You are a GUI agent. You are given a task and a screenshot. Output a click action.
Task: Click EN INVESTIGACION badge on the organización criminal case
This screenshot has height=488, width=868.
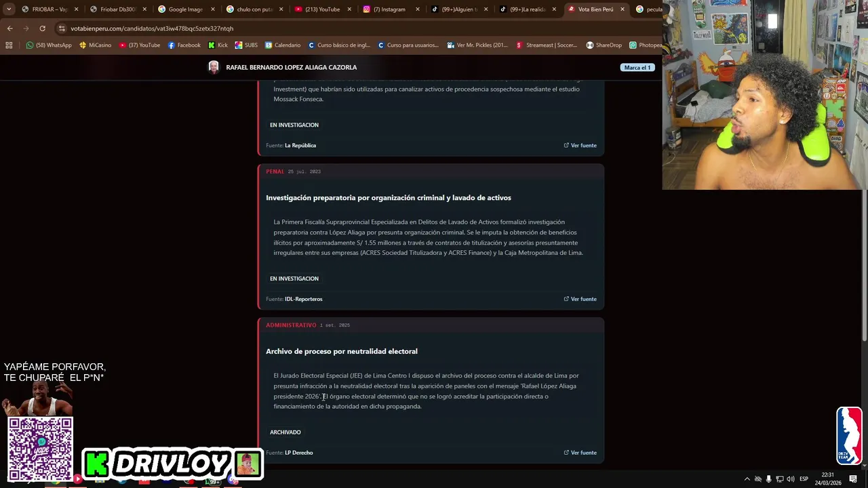(x=294, y=279)
